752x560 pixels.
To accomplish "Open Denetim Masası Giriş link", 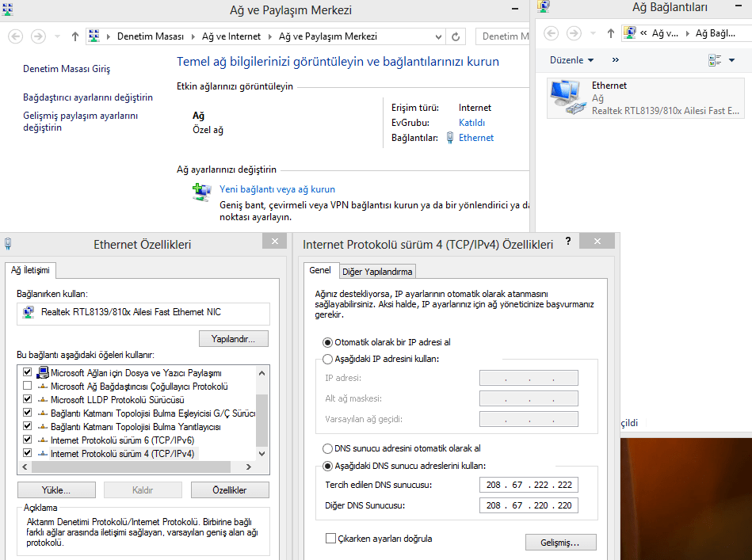I will [x=67, y=69].
